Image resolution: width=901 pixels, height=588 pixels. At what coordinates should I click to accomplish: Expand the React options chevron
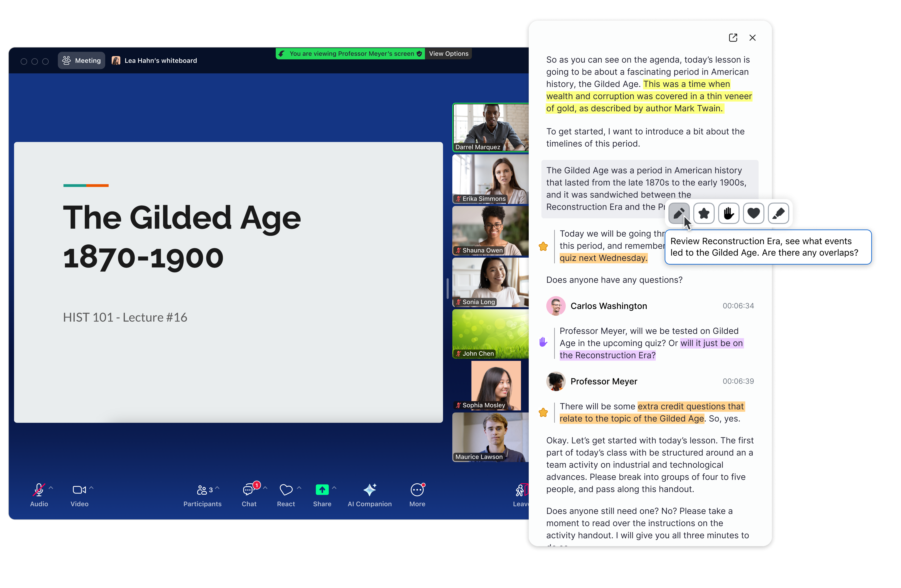[x=299, y=488]
